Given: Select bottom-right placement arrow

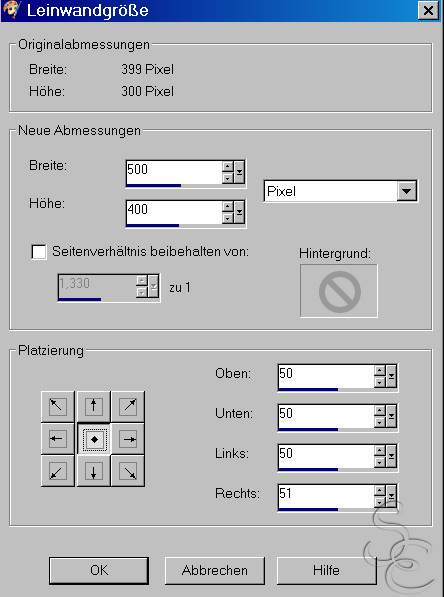Looking at the screenshot, I should point(128,471).
